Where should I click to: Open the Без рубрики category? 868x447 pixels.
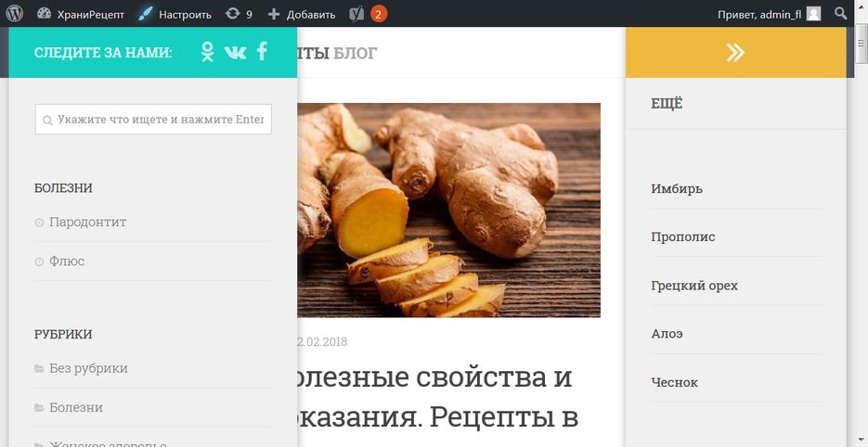click(x=88, y=368)
